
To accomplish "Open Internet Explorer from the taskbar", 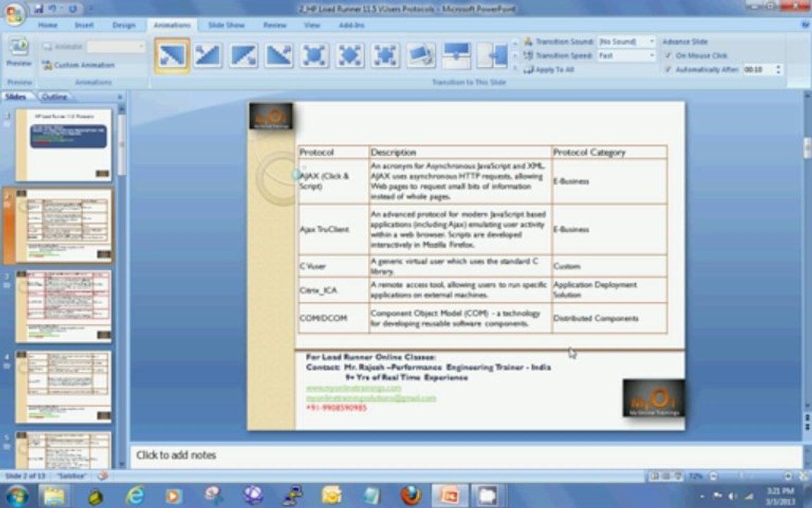I will [135, 496].
